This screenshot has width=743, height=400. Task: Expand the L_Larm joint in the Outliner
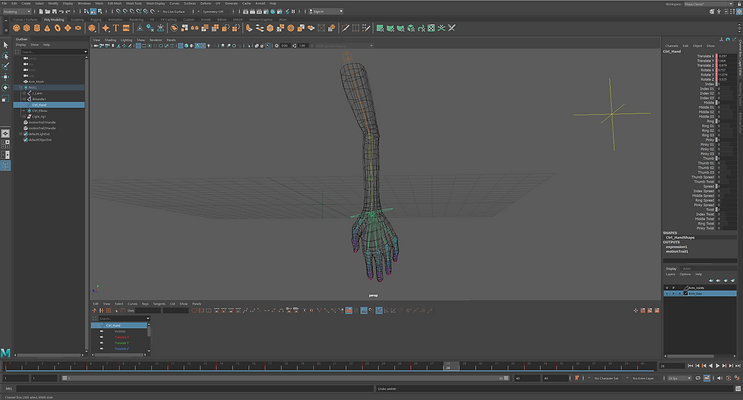pos(24,93)
